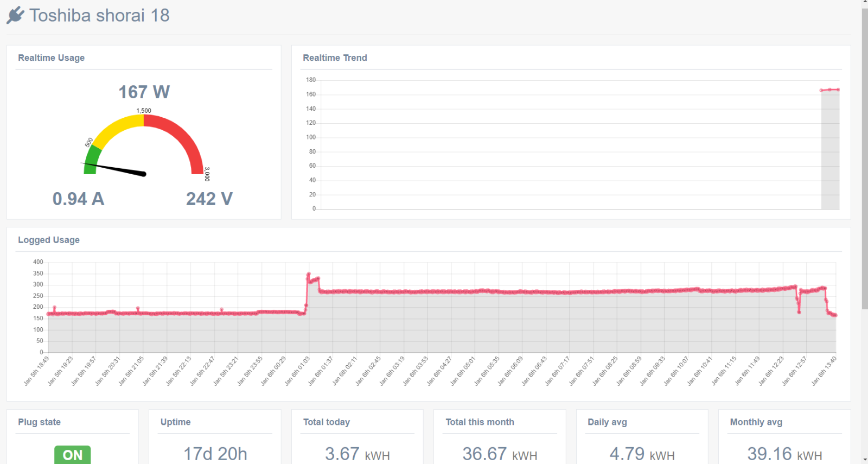Click the page vertical scrollbar thumb
Image resolution: width=868 pixels, height=464 pixels.
click(865, 159)
